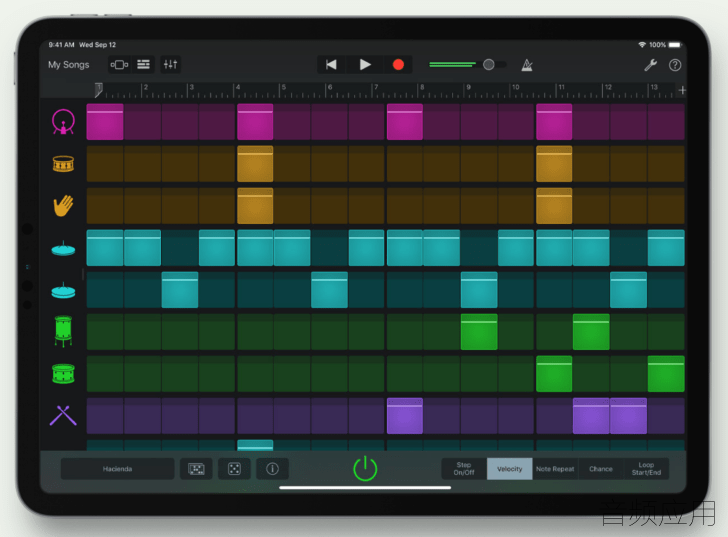728x537 pixels.
Task: Switch to Step On/Off mode
Action: point(464,469)
